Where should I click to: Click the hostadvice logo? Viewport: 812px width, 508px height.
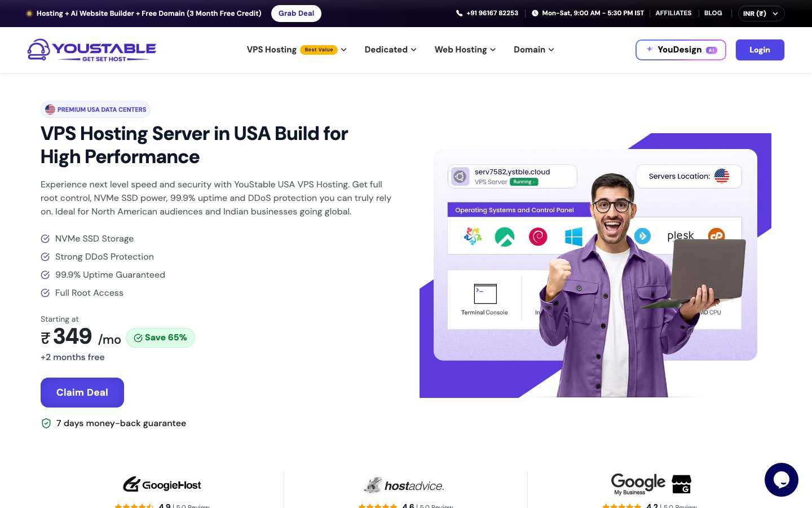click(404, 485)
